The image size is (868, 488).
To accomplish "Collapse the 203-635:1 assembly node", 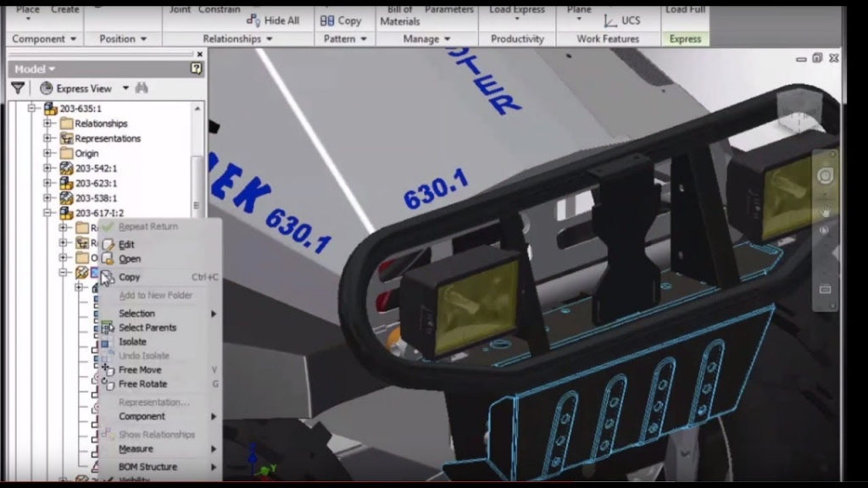I will click(x=33, y=108).
